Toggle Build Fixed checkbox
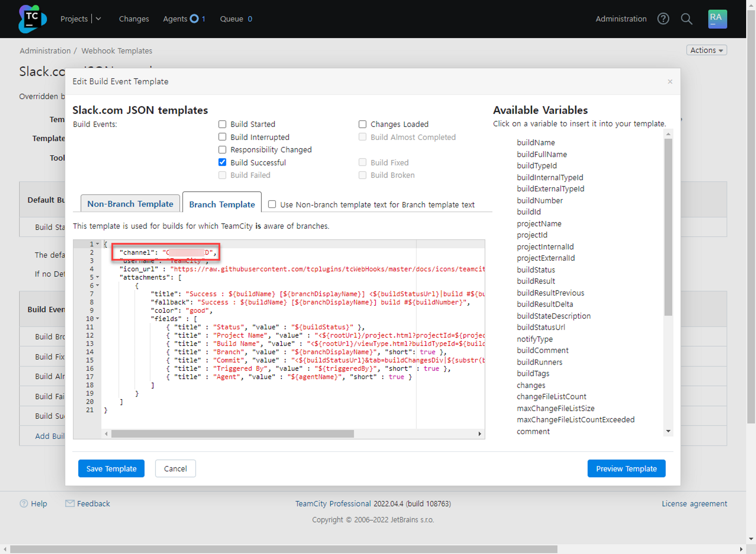The height and width of the screenshot is (554, 756). [362, 162]
